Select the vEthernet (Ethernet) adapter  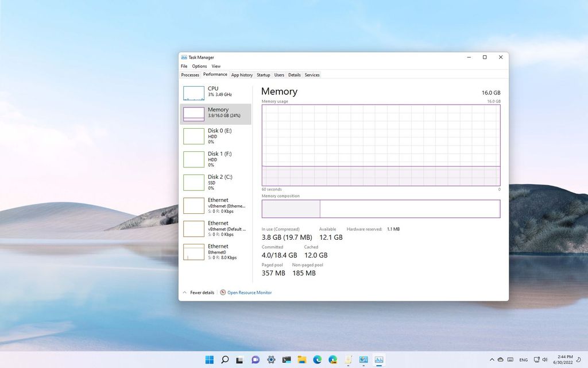click(x=215, y=205)
